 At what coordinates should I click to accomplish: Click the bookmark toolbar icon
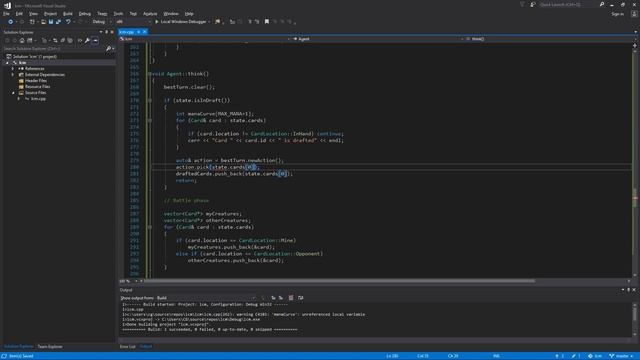pos(267,22)
